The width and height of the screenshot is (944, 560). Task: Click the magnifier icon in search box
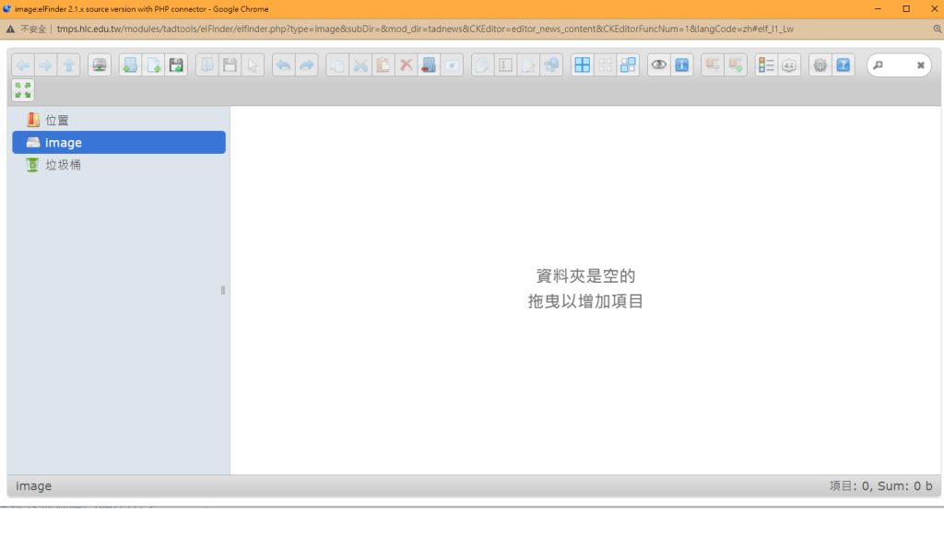[878, 65]
